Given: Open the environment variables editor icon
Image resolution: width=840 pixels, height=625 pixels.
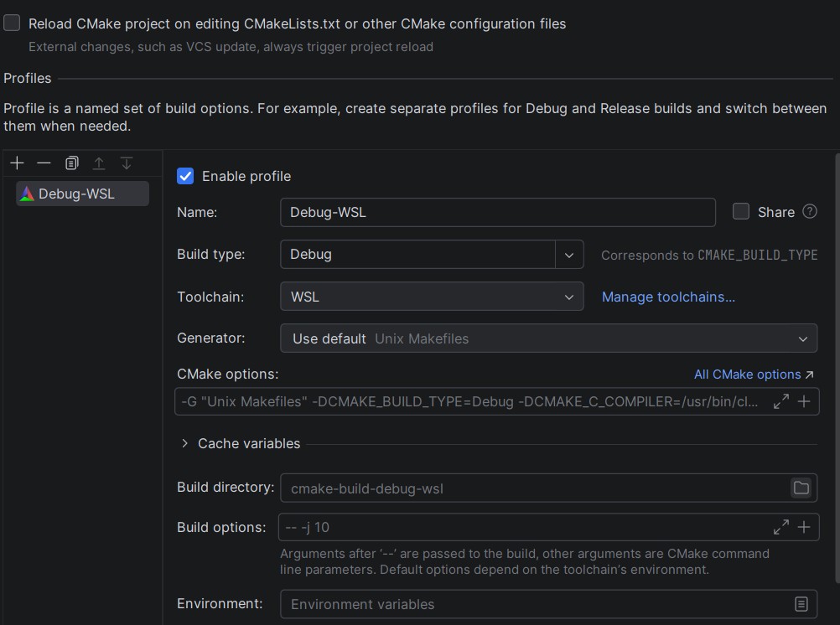Looking at the screenshot, I should point(801,604).
